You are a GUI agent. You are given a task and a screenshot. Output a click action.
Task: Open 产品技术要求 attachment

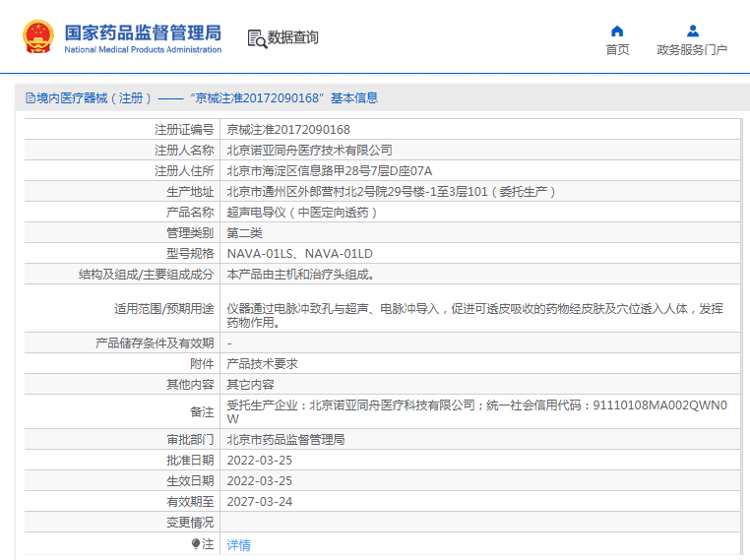click(262, 364)
